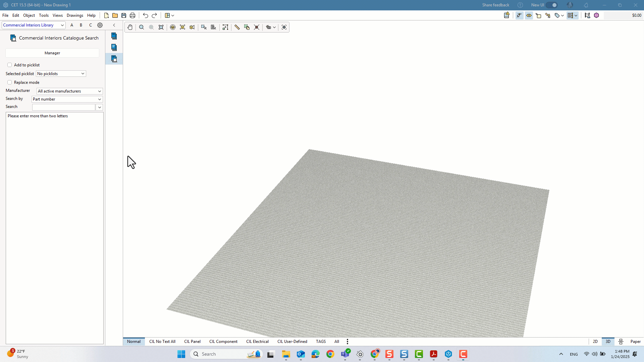Viewport: 644px width, 362px height.
Task: Open the Manufacturer dropdown
Action: (69, 91)
